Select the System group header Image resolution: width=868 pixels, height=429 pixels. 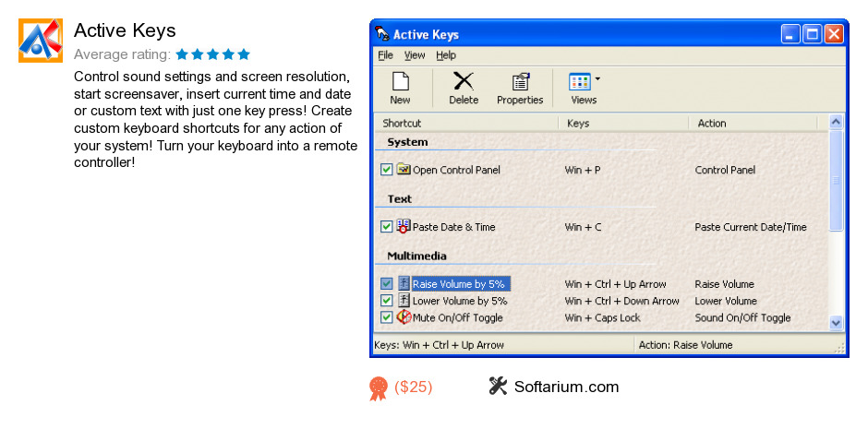click(x=407, y=142)
